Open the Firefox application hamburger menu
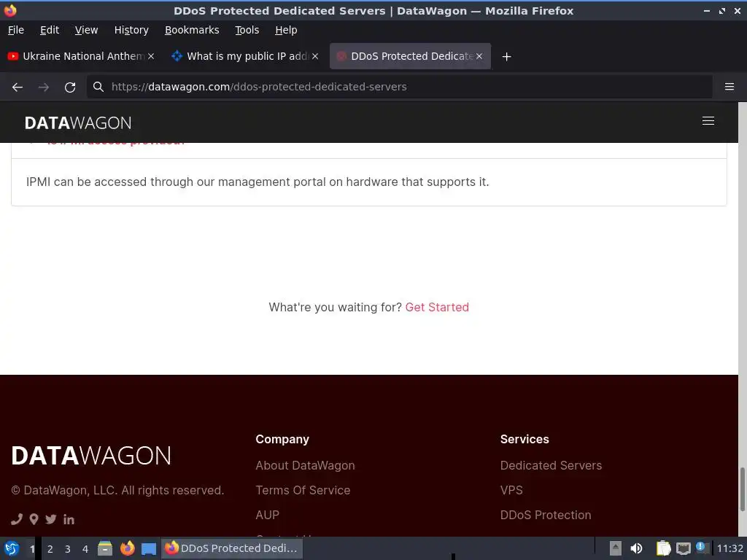747x560 pixels. point(729,87)
